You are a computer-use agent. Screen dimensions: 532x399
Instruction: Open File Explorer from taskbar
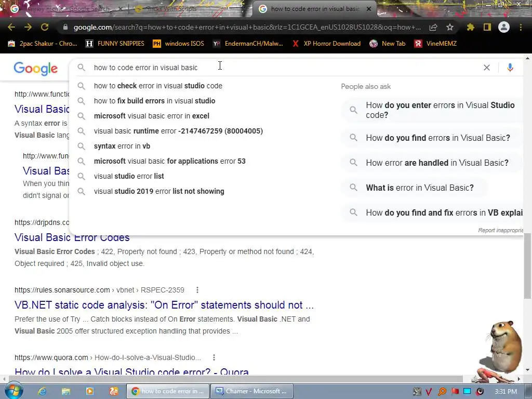coord(66,391)
